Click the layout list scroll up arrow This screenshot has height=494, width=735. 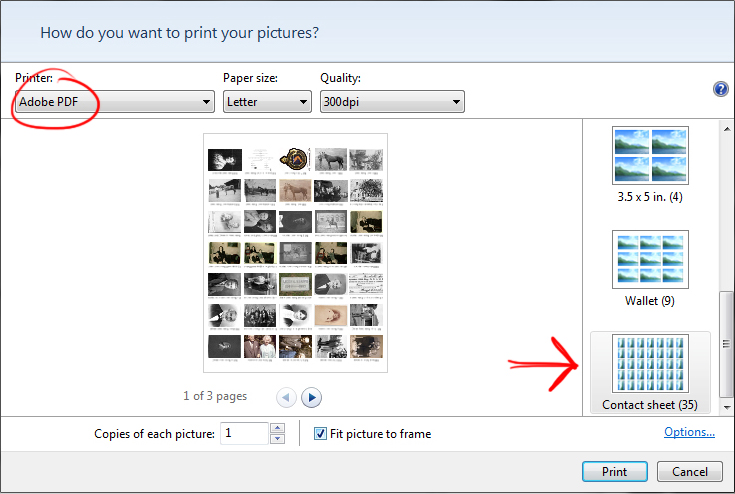pos(727,128)
